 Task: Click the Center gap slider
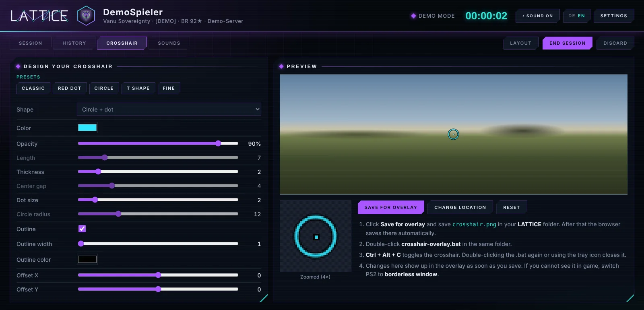pyautogui.click(x=158, y=186)
